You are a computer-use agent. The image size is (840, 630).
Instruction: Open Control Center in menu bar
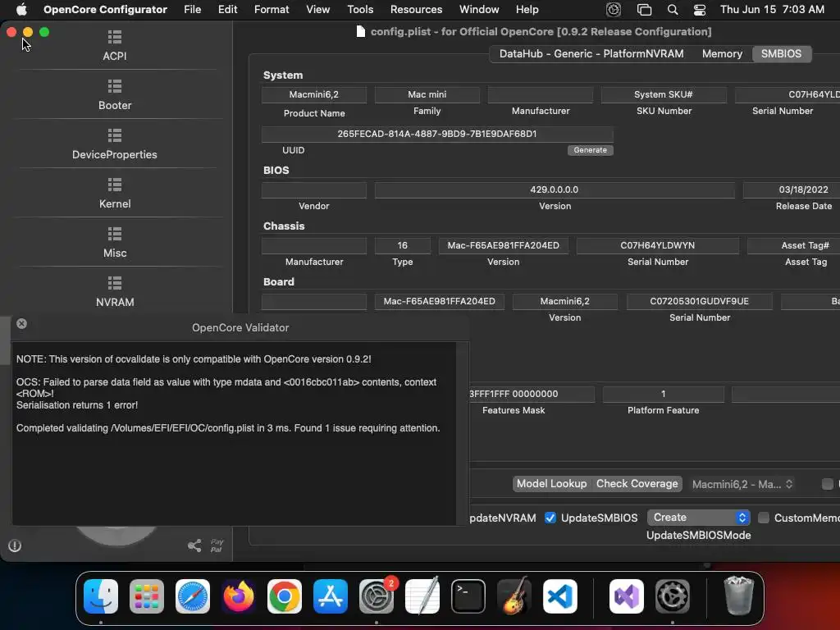click(700, 10)
